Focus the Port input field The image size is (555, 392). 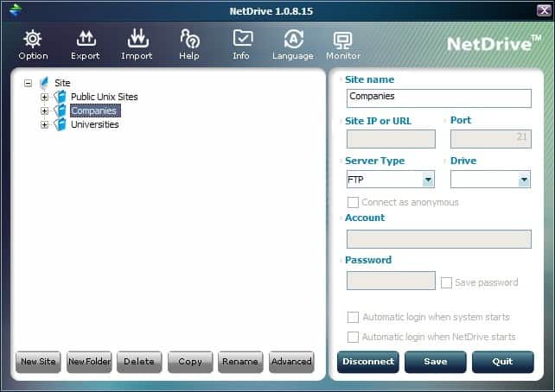490,139
